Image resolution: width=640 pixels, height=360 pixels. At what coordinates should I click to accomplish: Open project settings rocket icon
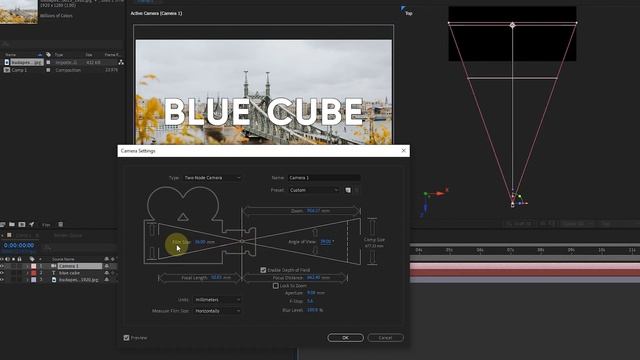tap(31, 224)
